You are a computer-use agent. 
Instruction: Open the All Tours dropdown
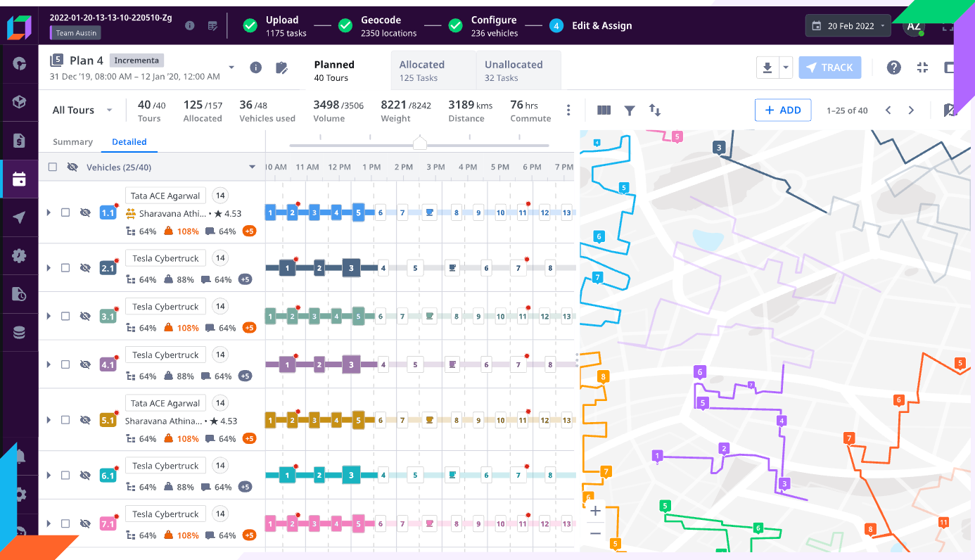77,110
